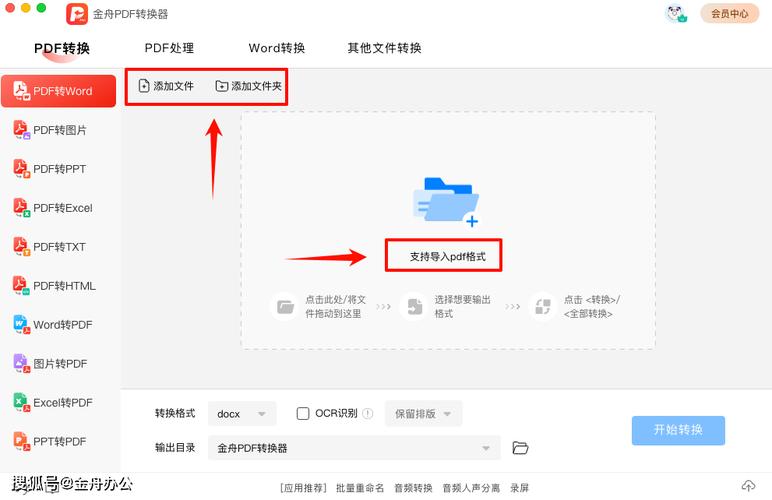Choose the PDF转Excel icon
Viewport: 772px width, 500px height.
tap(21, 208)
